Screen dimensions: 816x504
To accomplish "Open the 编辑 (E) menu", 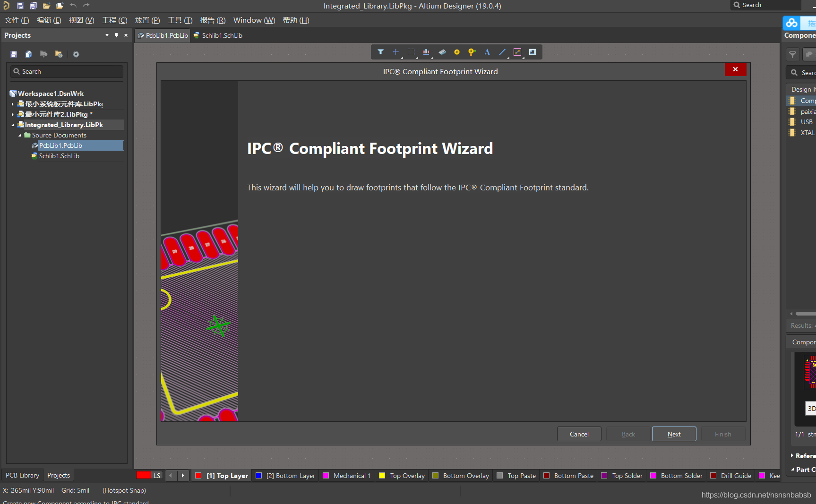I will click(49, 20).
